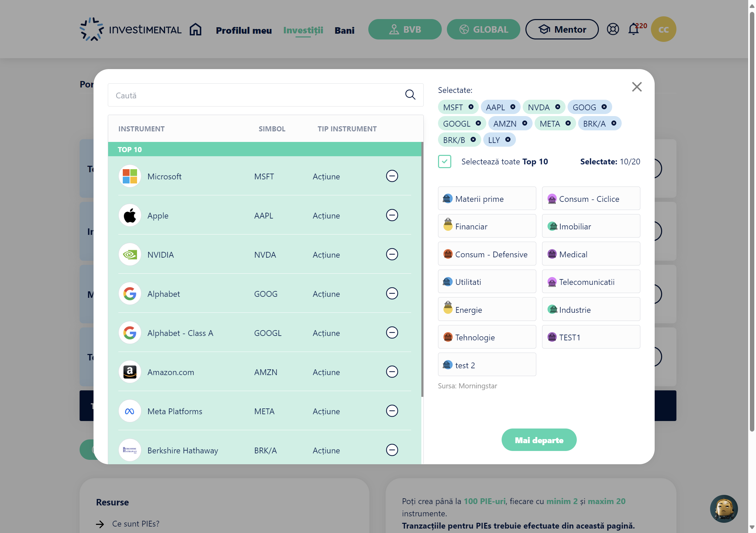This screenshot has height=533, width=756.
Task: Switch to the GLOBAL market tab
Action: point(483,29)
